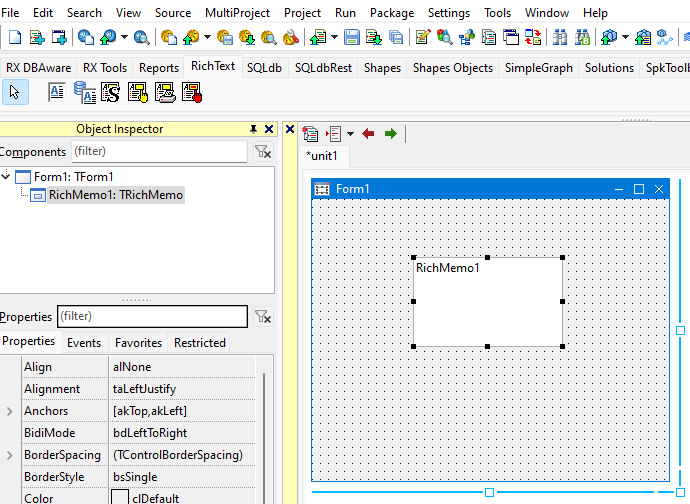Click the green jump forward arrow
This screenshot has height=504, width=690.
[390, 133]
